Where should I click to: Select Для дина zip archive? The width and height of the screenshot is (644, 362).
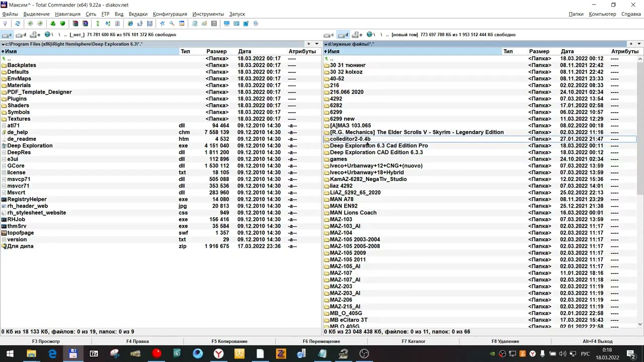point(20,246)
